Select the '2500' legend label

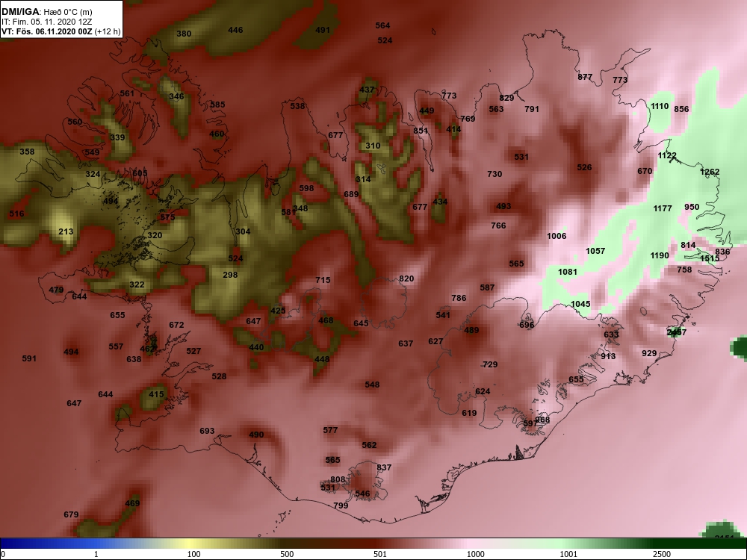coord(662,554)
